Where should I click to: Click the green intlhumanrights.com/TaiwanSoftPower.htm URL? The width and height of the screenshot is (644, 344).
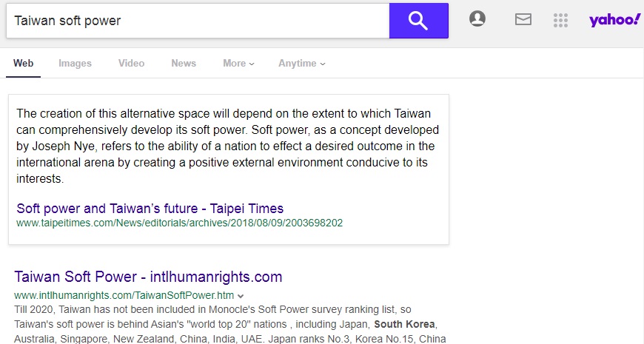(124, 295)
